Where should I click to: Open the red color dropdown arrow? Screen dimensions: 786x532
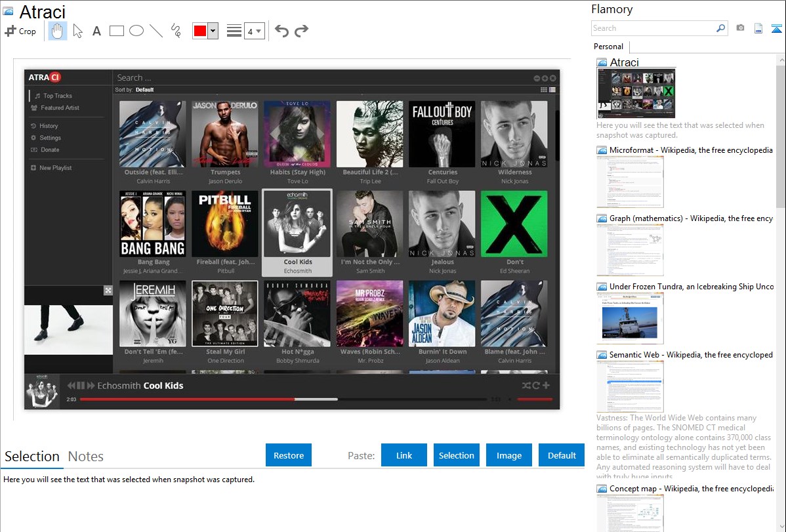(x=213, y=31)
